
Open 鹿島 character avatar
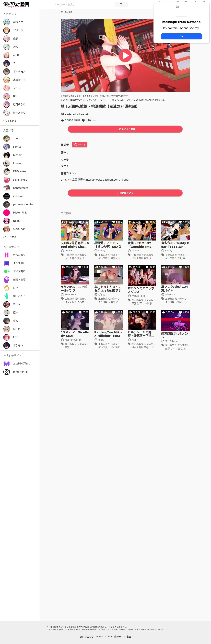pos(7,39)
